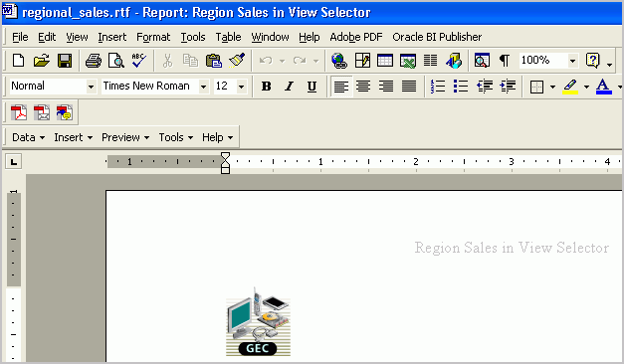Click the Microsoft Word Help icon

point(592,61)
